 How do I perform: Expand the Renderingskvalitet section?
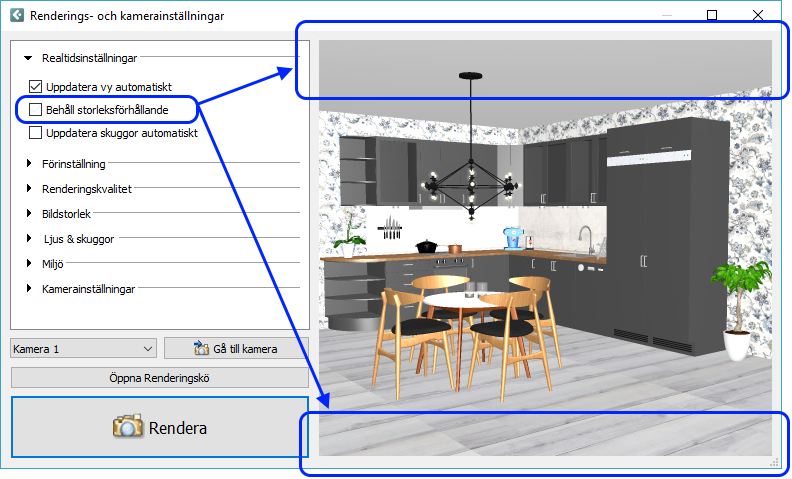click(29, 188)
